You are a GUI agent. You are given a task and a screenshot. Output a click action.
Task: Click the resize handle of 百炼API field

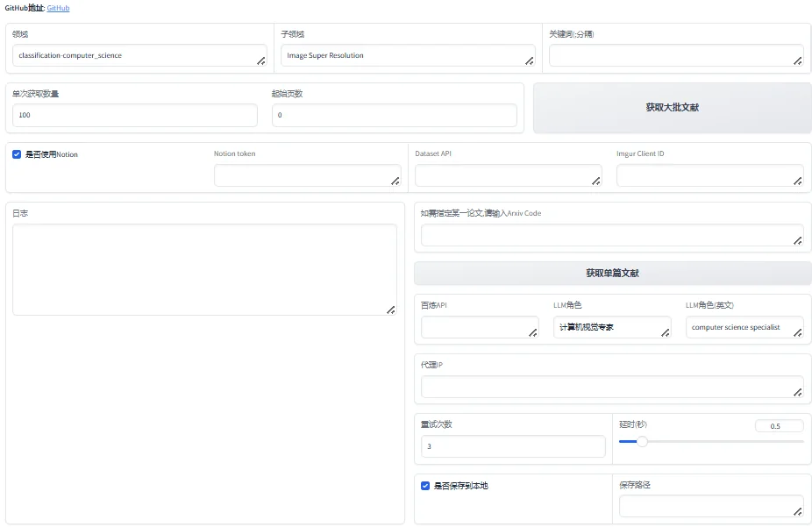point(533,332)
